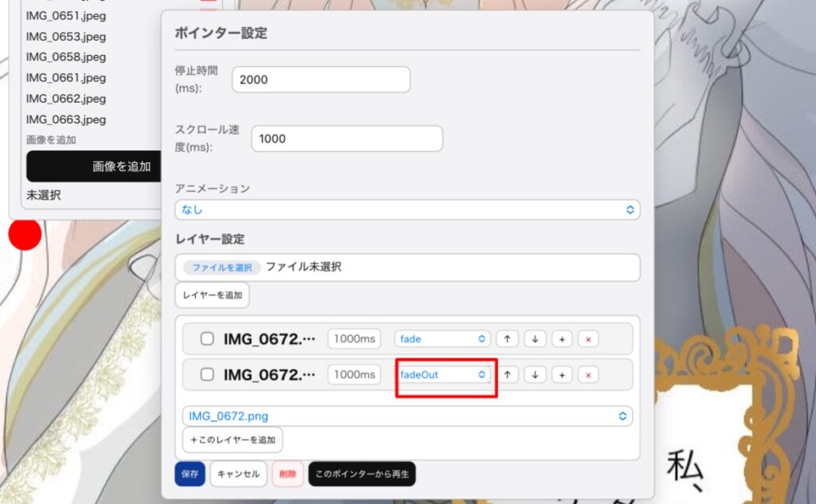Select IMG_0651.jpeg in the image list

(66, 16)
